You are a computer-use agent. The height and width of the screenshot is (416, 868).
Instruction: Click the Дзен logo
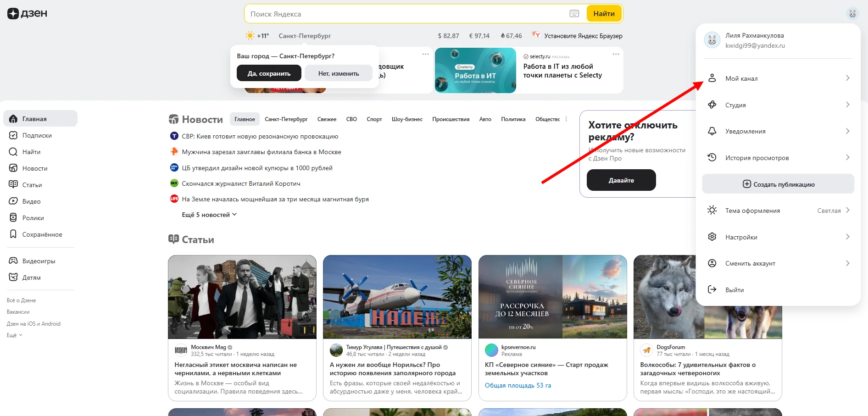pos(28,14)
